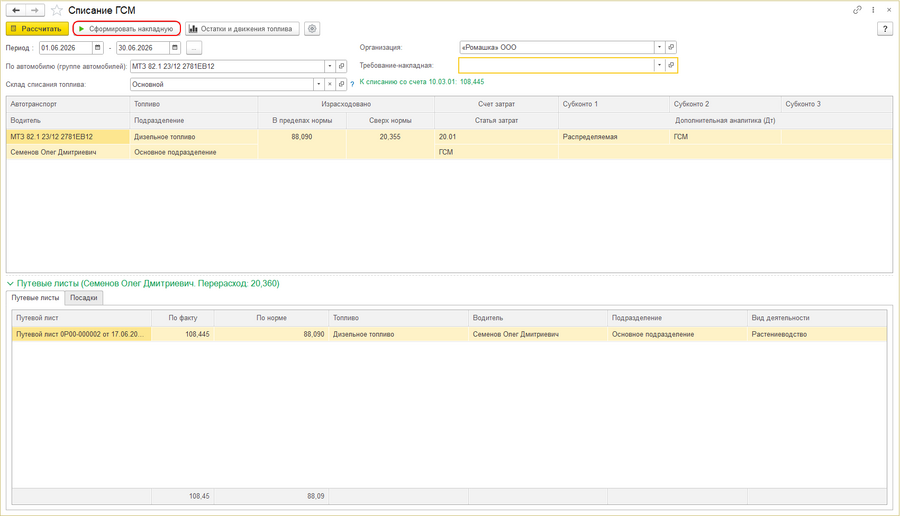Click the Путевой лист column header
900x516 pixels.
(x=82, y=318)
